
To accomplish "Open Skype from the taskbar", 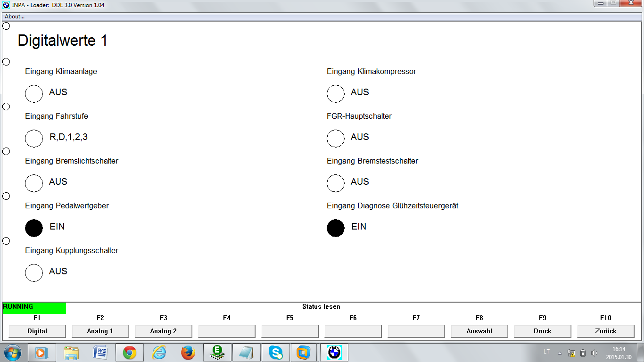I will point(275,353).
